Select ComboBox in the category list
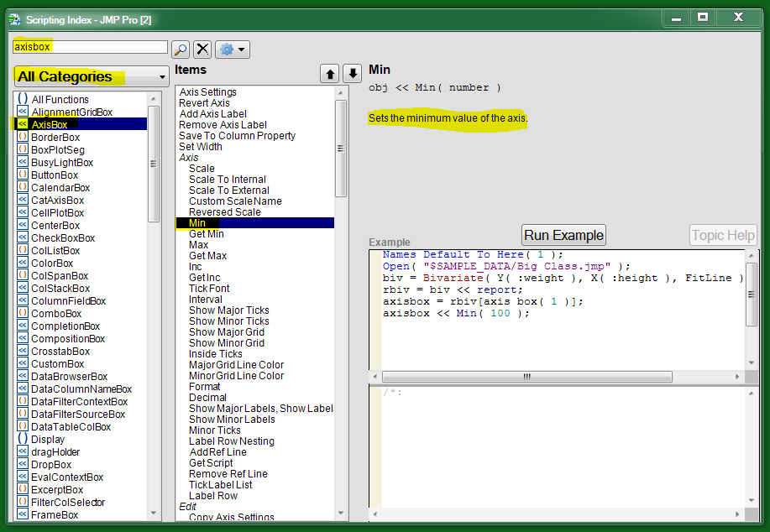The width and height of the screenshot is (770, 532). pyautogui.click(x=56, y=313)
